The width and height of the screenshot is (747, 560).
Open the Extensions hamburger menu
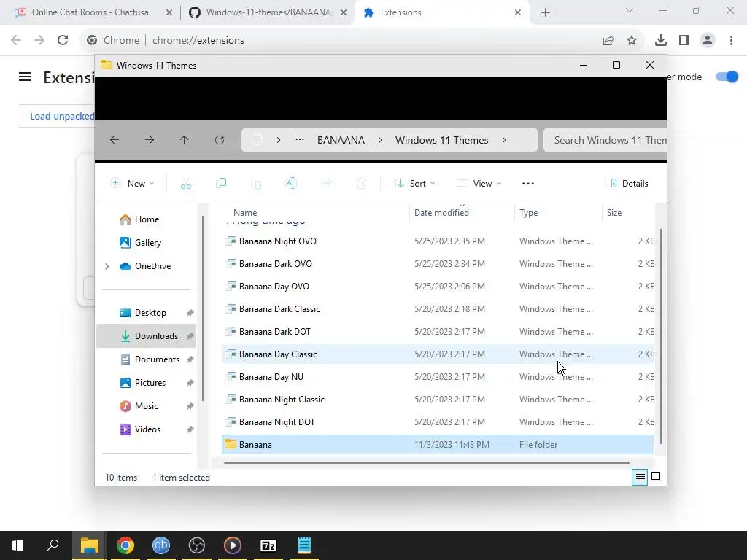coord(25,77)
